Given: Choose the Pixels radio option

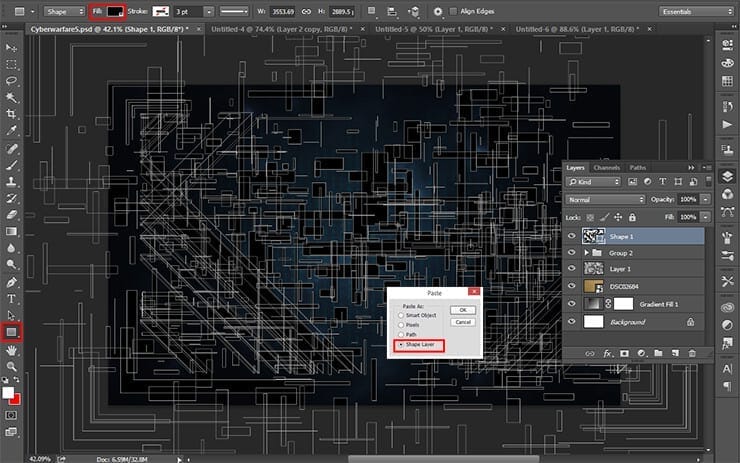Looking at the screenshot, I should 401,325.
